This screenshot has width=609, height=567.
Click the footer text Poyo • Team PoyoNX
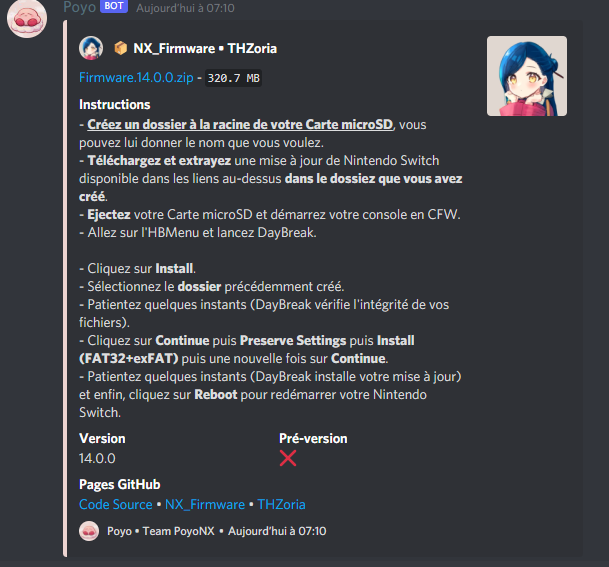(x=161, y=531)
